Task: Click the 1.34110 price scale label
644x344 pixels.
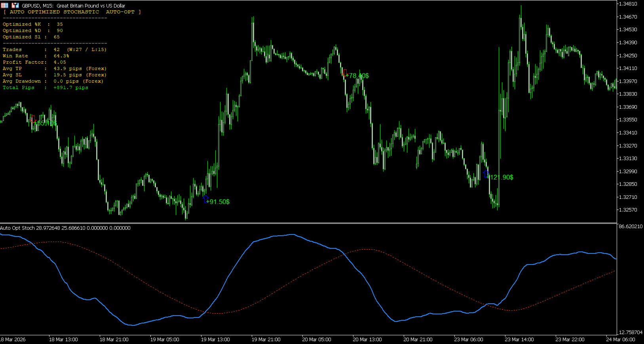Action: [628, 68]
